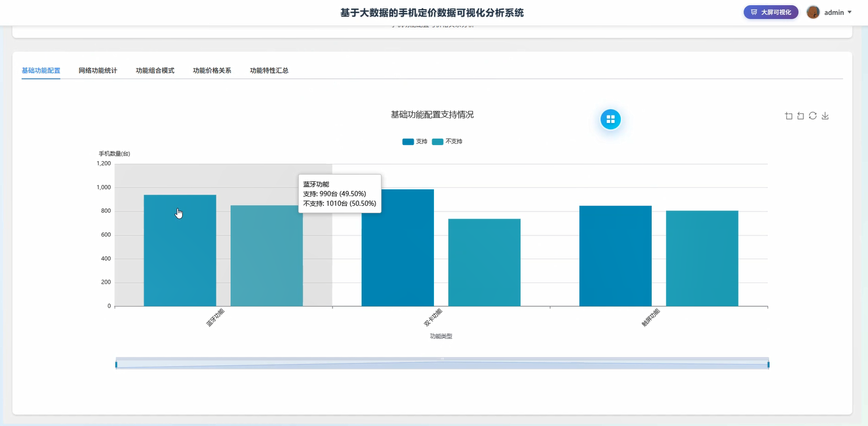Screen dimensions: 868x426
Task: Open the admin dropdown arrow
Action: pyautogui.click(x=849, y=12)
